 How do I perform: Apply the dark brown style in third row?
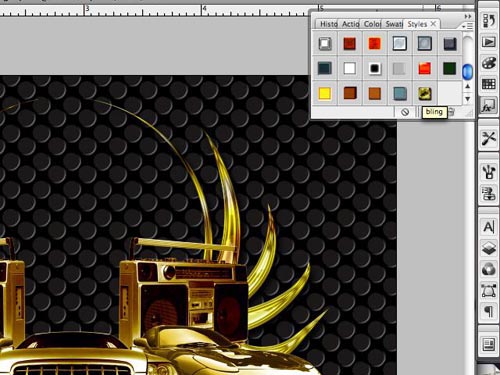tap(350, 94)
